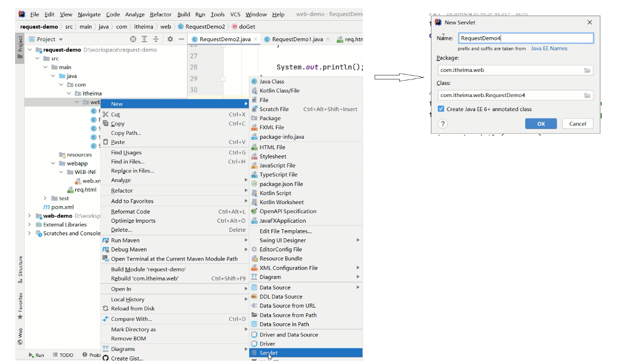
Task: Select Servlet in the New submenu
Action: point(306,353)
